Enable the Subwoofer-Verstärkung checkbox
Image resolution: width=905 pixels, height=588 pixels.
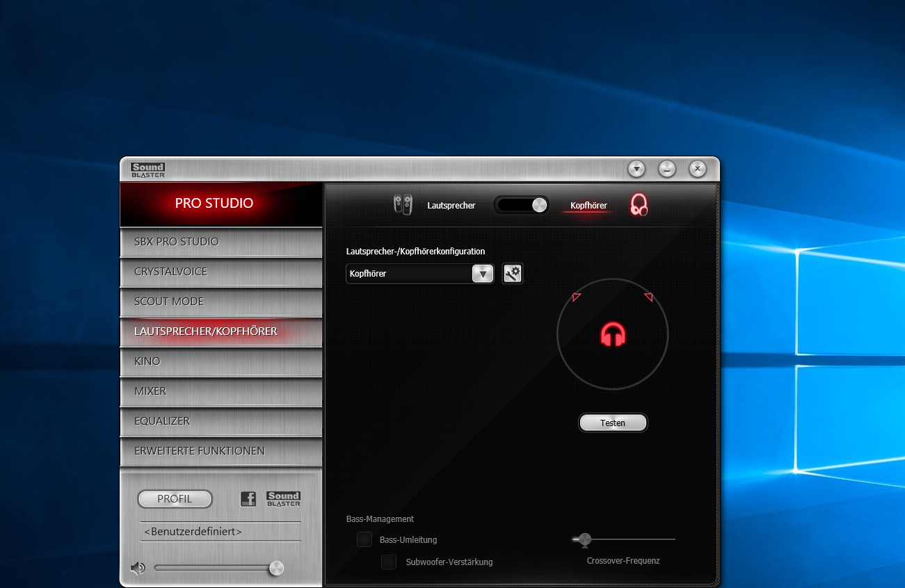[x=389, y=562]
